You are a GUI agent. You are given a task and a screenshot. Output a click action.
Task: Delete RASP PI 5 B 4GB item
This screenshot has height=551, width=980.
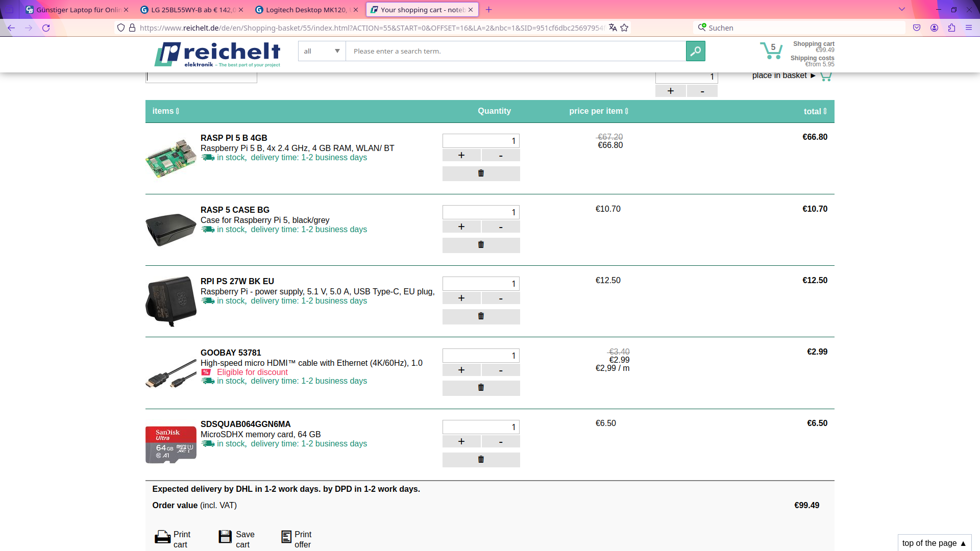[481, 173]
